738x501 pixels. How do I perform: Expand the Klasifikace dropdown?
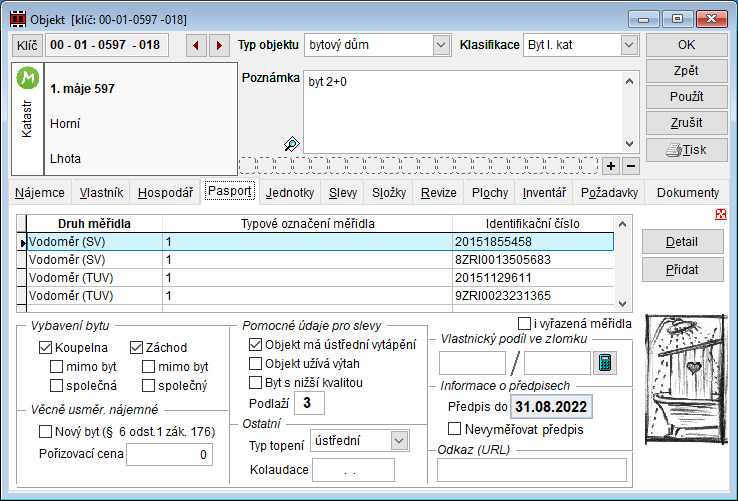[628, 45]
